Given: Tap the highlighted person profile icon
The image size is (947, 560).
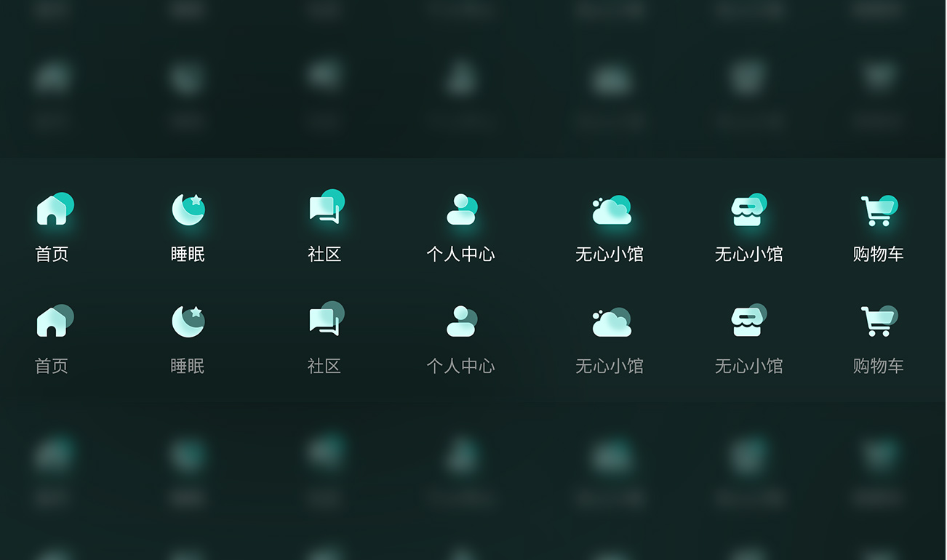Looking at the screenshot, I should pyautogui.click(x=461, y=209).
